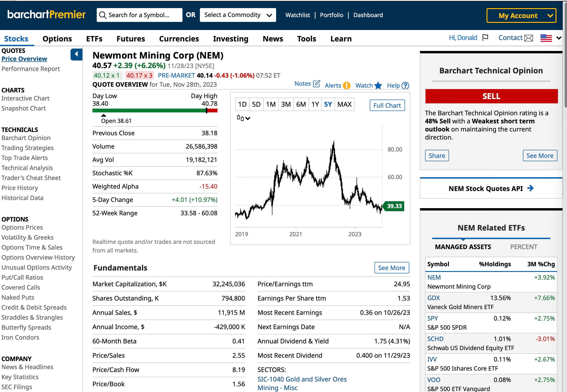Collapse the left sidebar arrow button

click(76, 54)
